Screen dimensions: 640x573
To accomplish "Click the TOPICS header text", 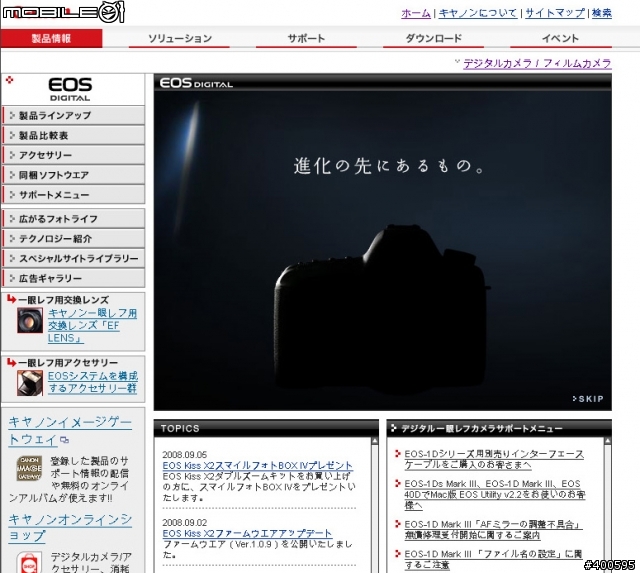I will click(x=180, y=429).
